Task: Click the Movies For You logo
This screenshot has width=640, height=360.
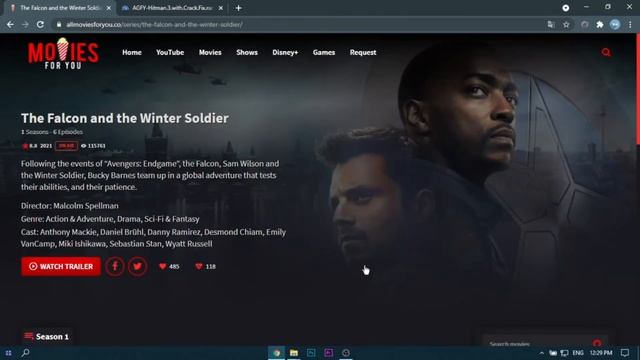Action: (63, 53)
